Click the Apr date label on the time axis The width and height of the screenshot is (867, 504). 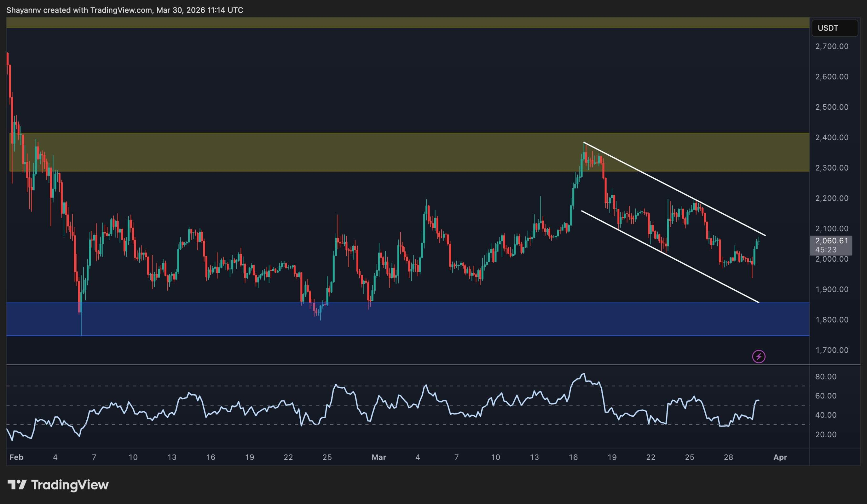coord(780,457)
